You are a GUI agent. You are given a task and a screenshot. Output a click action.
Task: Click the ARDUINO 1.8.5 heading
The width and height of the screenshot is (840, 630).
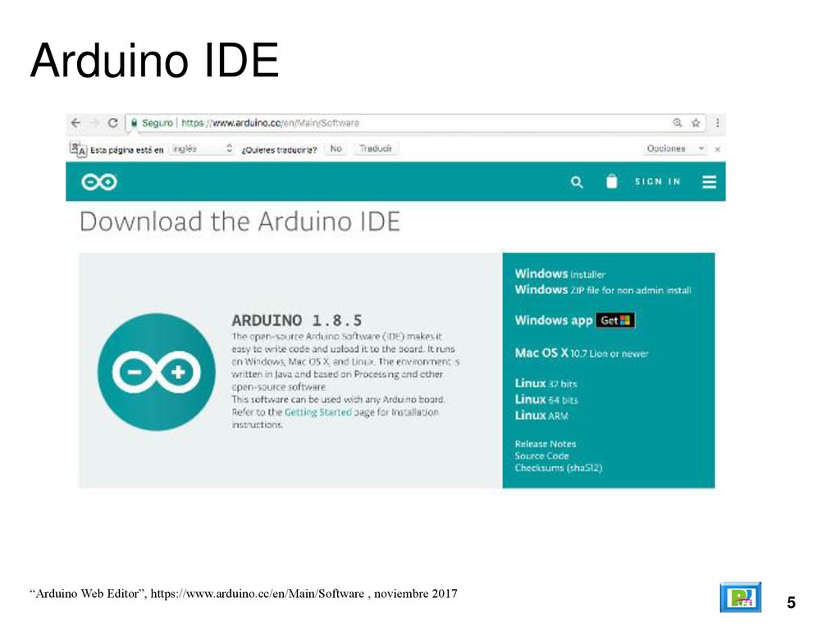297,321
